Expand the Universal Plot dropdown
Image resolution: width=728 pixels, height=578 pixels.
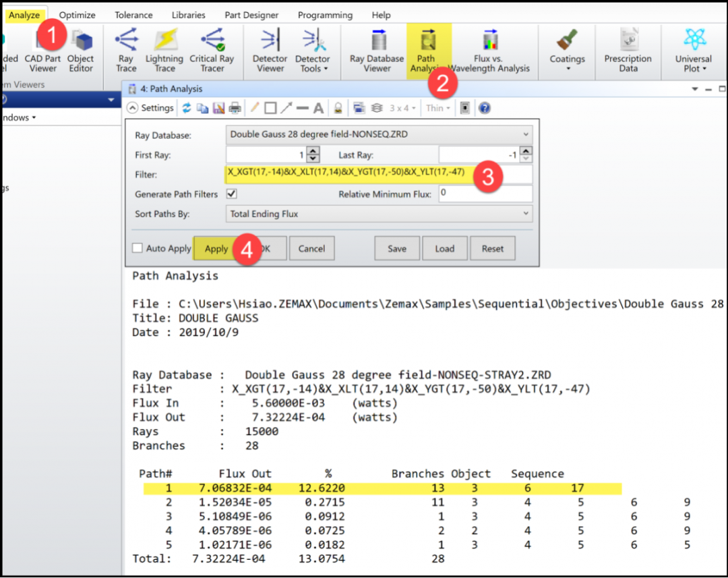tap(693, 51)
